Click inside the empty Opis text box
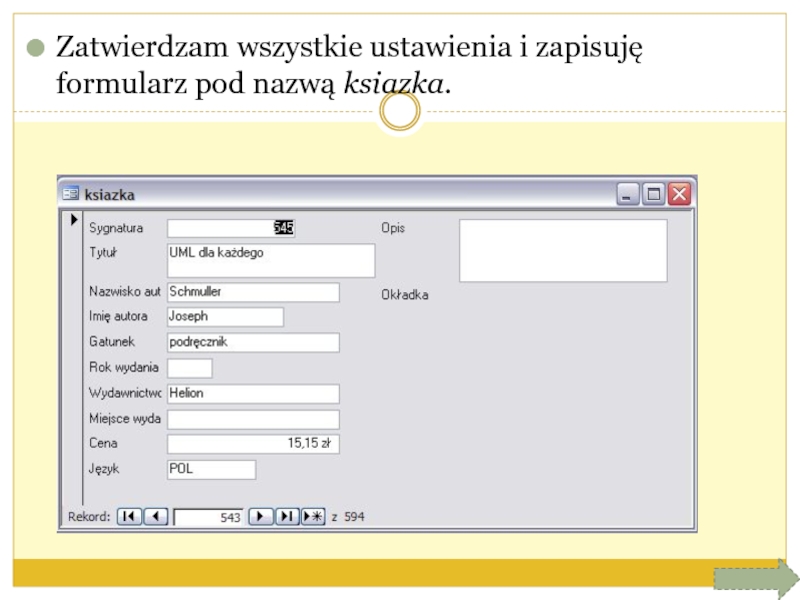 562,250
